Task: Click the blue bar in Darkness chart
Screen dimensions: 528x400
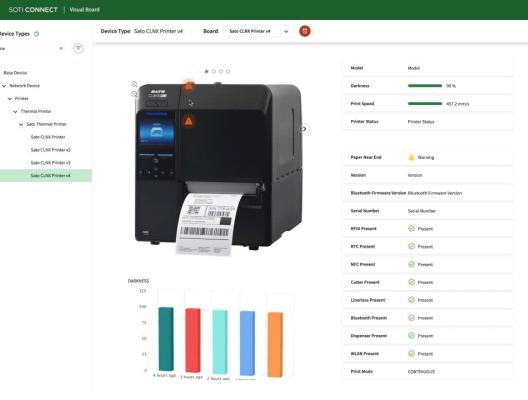Action: 248,343
